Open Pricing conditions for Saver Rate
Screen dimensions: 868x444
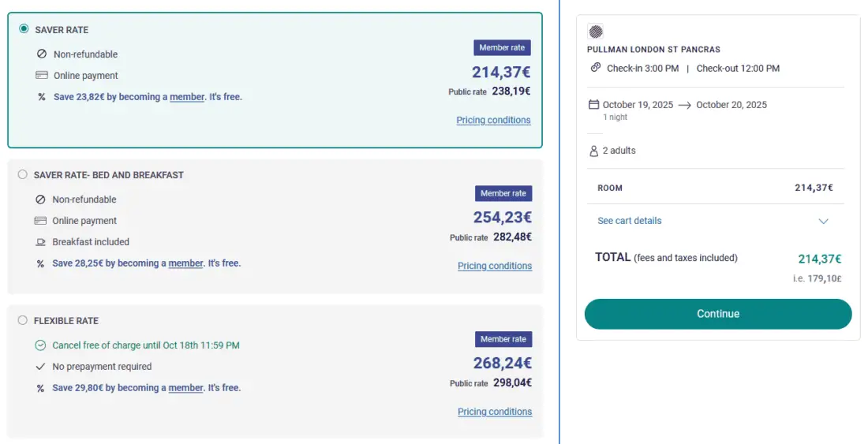coord(493,121)
